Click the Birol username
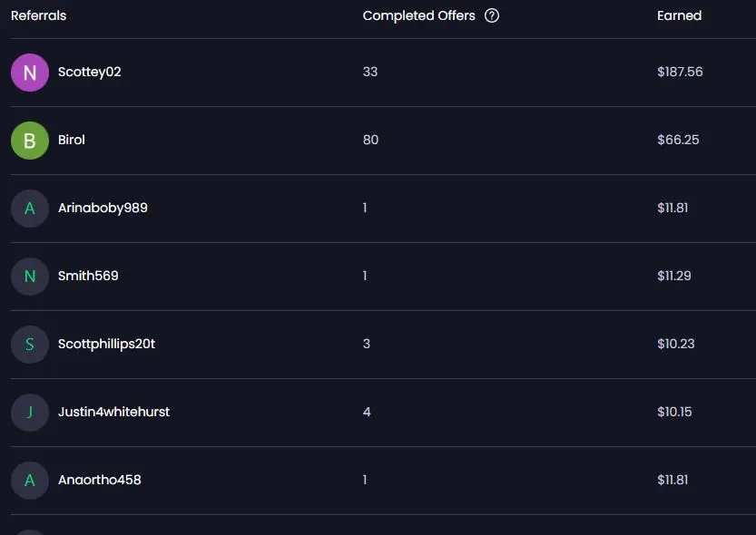Image resolution: width=756 pixels, height=535 pixels. [x=72, y=140]
